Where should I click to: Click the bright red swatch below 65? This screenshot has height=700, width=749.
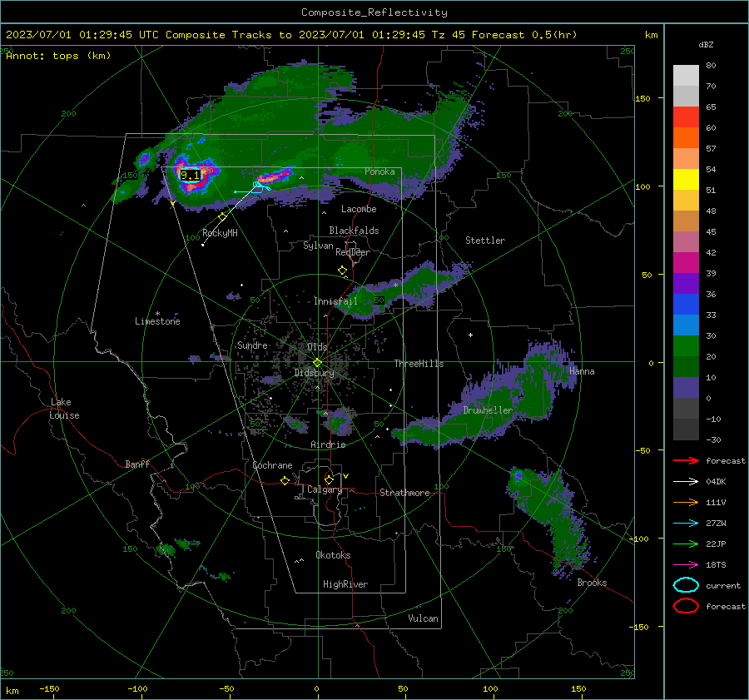[686, 117]
